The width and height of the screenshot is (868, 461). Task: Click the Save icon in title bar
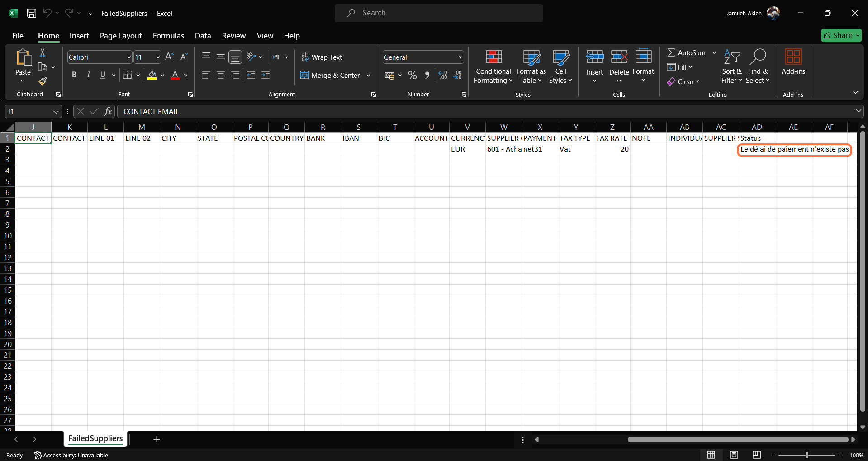coord(32,13)
